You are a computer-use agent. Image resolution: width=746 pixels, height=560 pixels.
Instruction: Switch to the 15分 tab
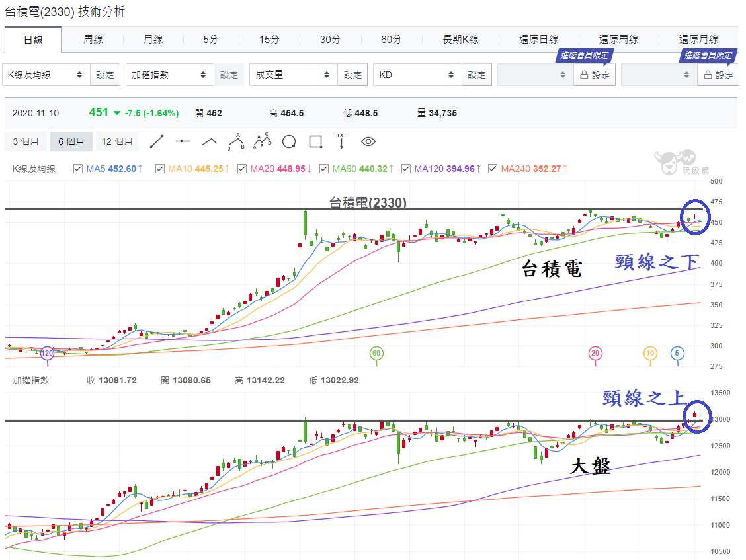[x=269, y=40]
